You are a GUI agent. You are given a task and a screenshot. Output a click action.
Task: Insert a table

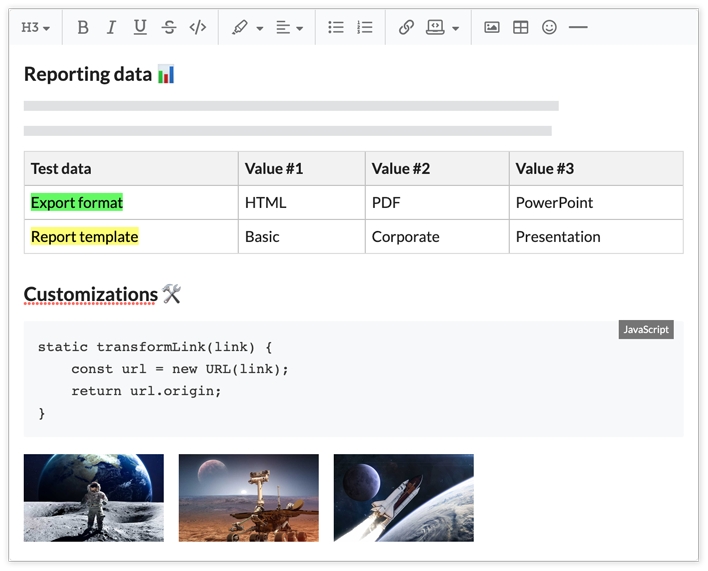coord(521,28)
